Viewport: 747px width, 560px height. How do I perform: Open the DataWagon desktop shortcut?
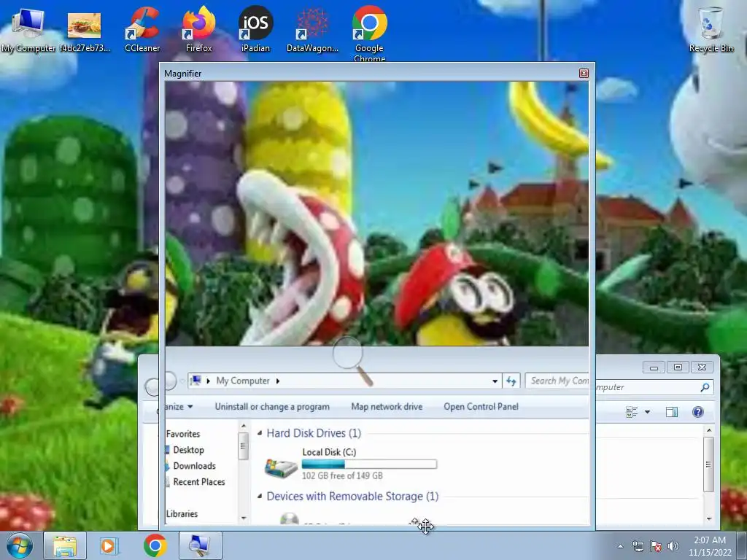point(312,30)
